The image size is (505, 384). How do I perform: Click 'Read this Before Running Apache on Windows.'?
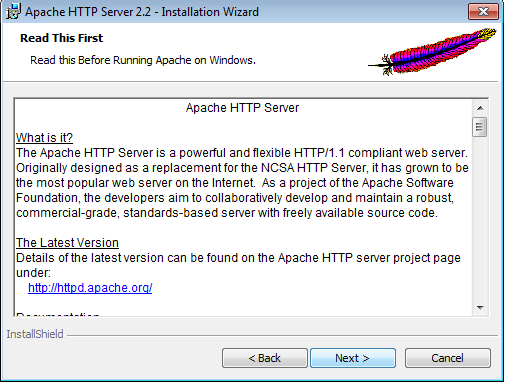[143, 60]
